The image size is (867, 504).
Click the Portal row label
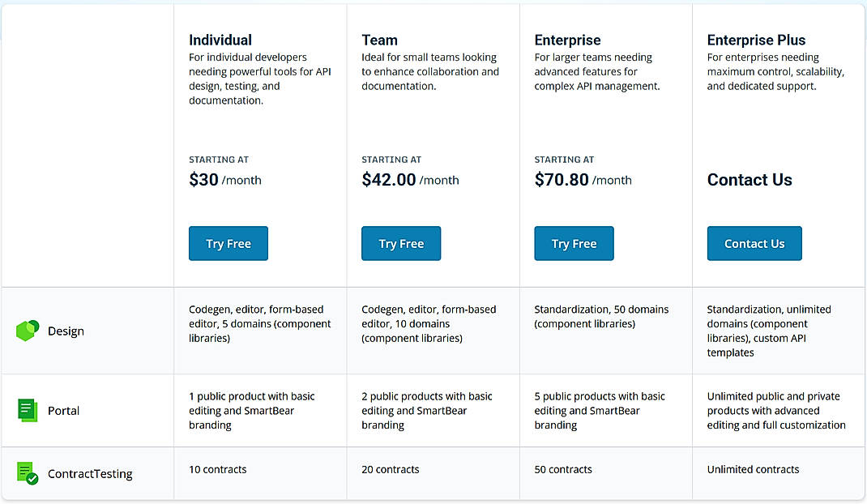click(63, 411)
